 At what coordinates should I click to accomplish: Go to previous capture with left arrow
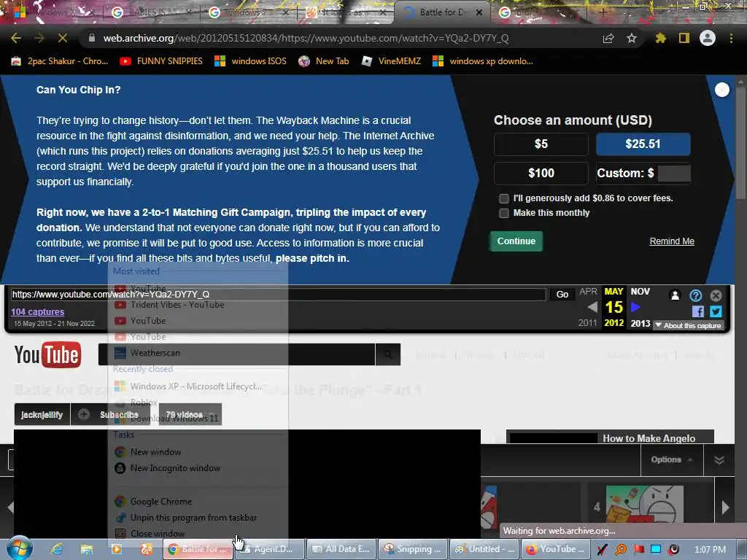[592, 307]
